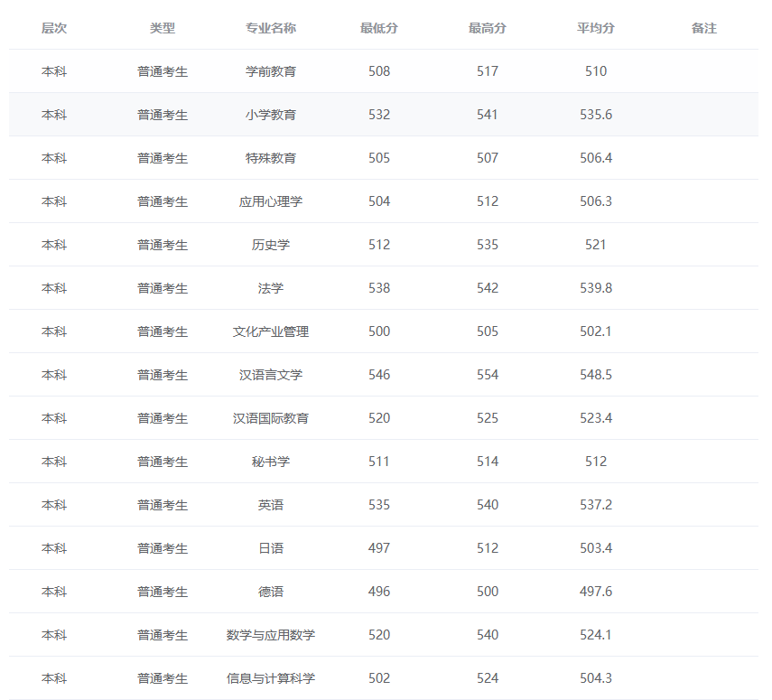Image resolution: width=772 pixels, height=700 pixels.
Task: Click average score 506.3
Action: pos(596,201)
